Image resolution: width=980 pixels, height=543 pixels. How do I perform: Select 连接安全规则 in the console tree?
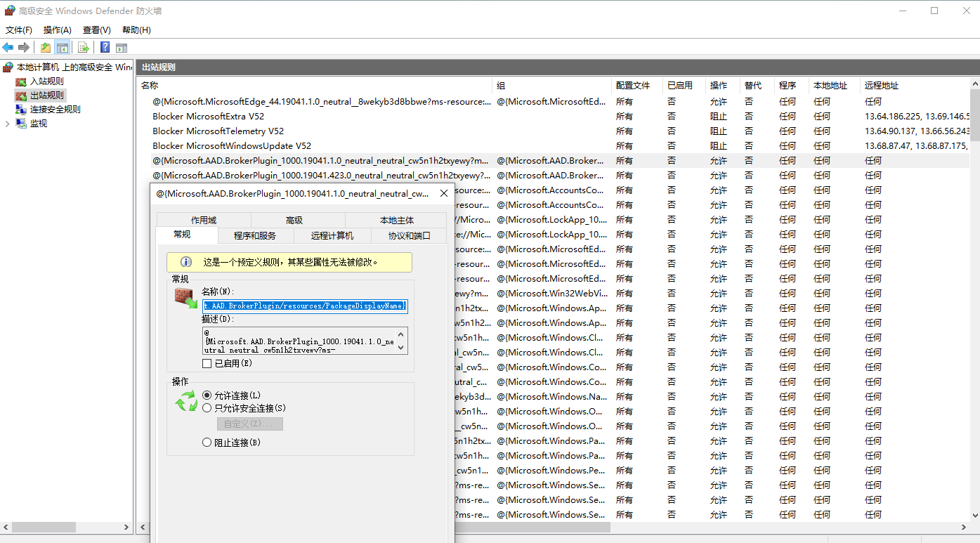[55, 110]
